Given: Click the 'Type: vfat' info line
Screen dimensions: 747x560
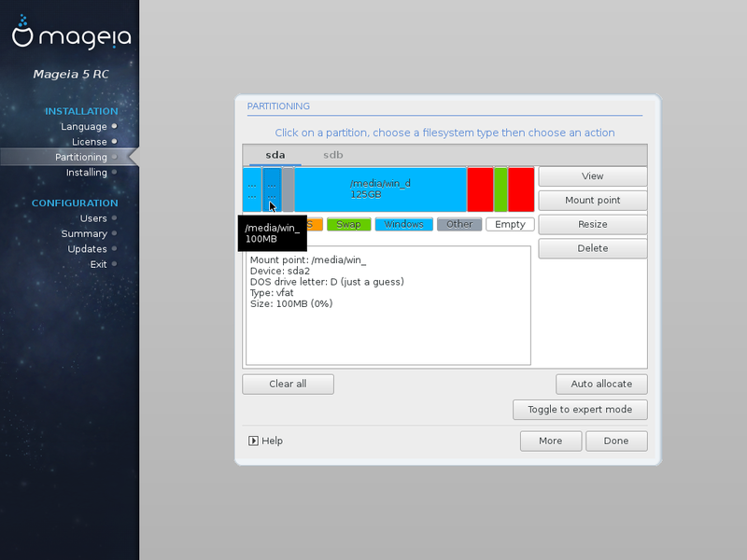Looking at the screenshot, I should click(272, 293).
